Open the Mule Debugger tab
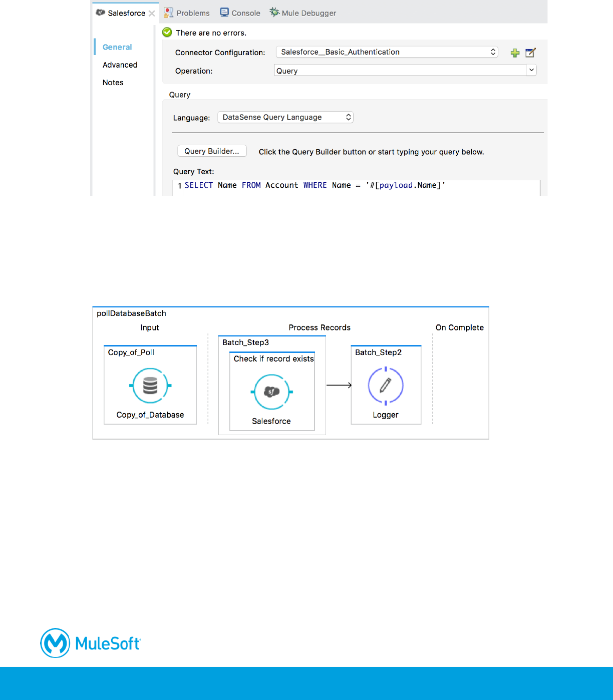Image resolution: width=613 pixels, height=700 pixels. click(x=303, y=13)
